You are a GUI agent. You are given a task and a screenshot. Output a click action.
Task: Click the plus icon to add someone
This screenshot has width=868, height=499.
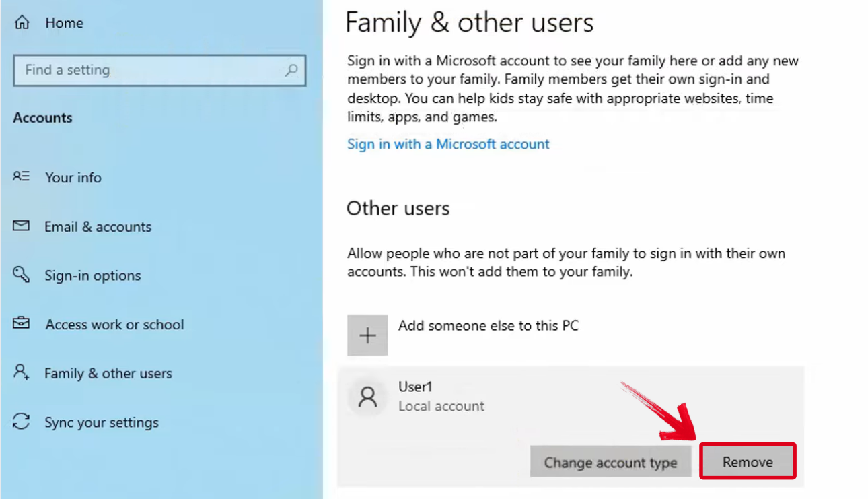coord(367,335)
